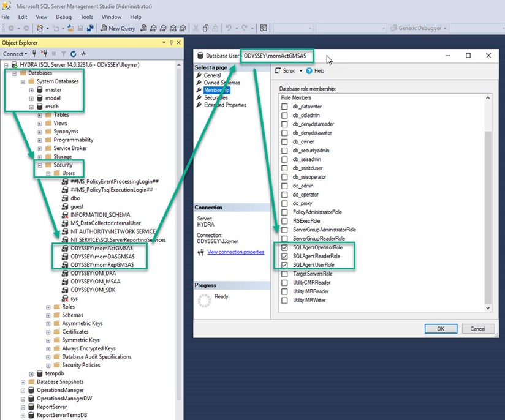Pin the Object Explorer panel with pushpin

pos(172,43)
